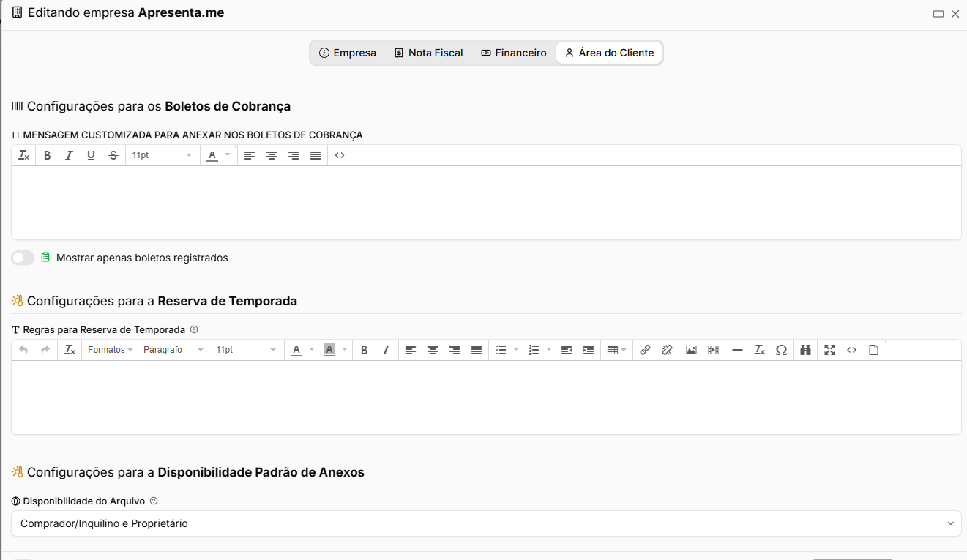Insert bullet list in Reserva editor

[501, 350]
